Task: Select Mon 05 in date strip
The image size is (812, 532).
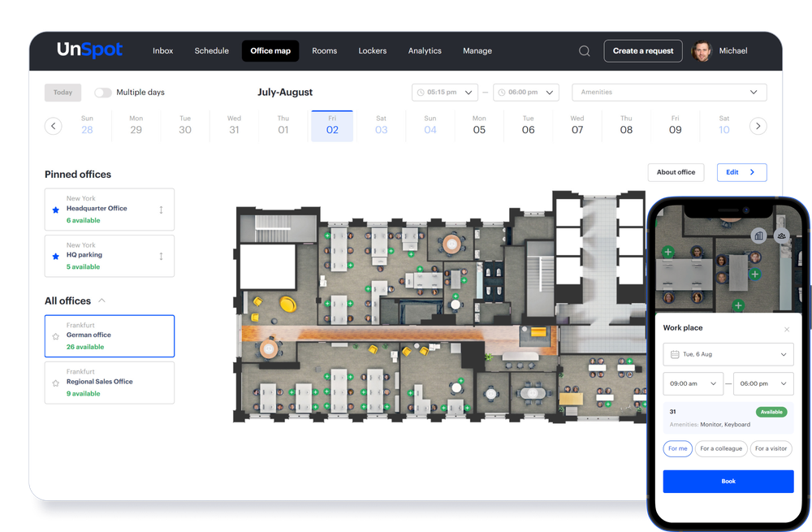Action: point(479,126)
